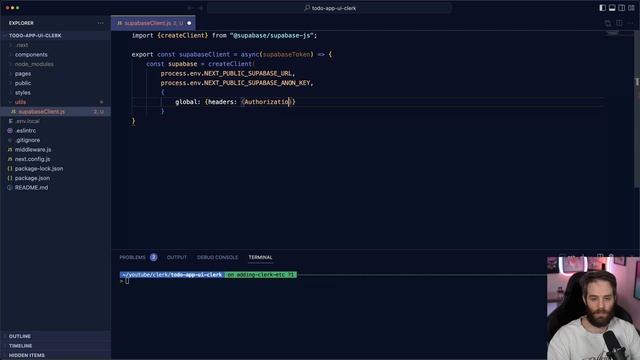
Task: Click the JSON braces icon beside package.json
Action: [10, 178]
